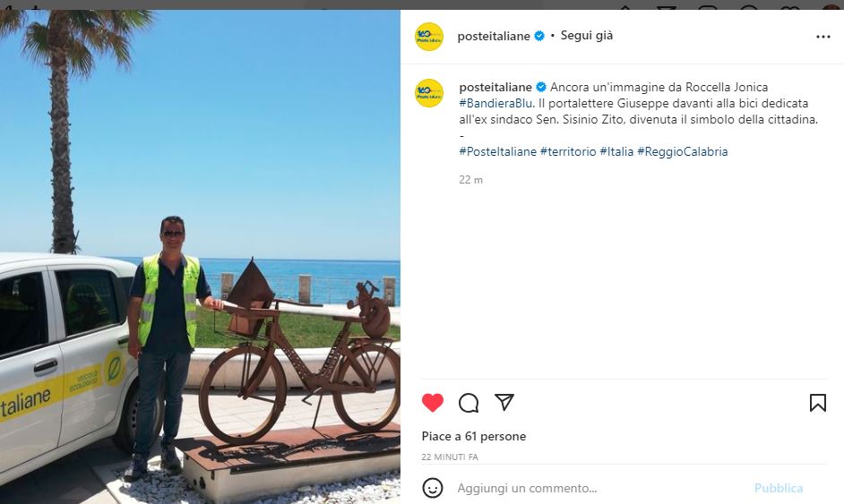Click the Pubblica comment button

click(779, 488)
